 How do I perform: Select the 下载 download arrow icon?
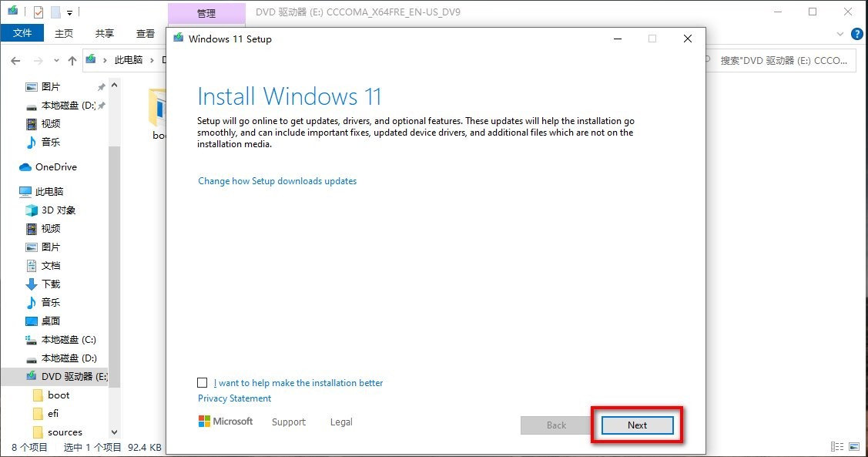32,284
